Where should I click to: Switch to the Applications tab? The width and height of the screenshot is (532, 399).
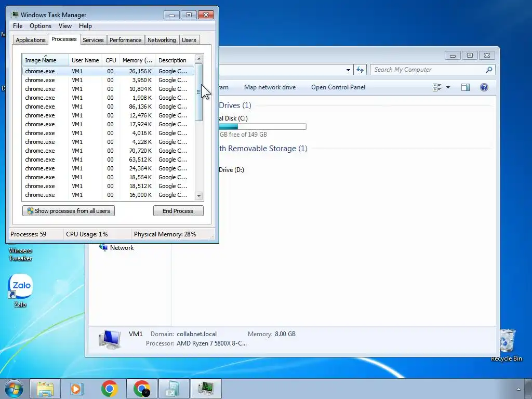pos(31,40)
